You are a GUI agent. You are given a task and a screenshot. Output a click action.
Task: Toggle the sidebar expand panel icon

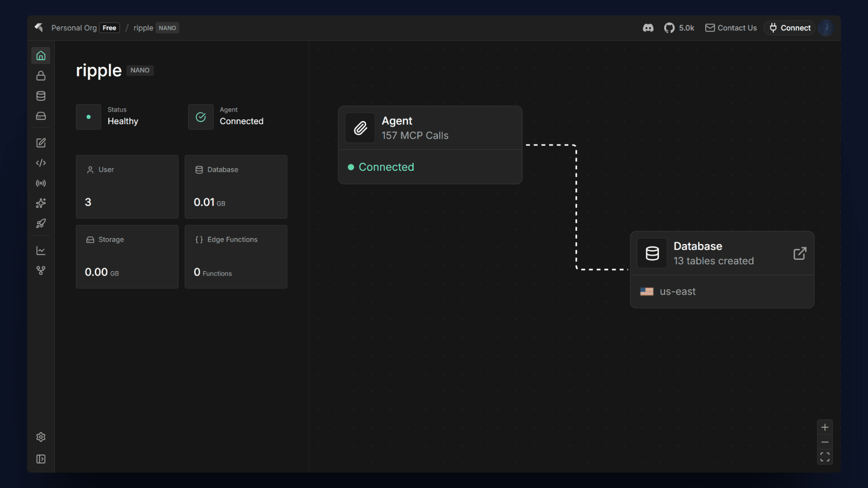pos(41,459)
